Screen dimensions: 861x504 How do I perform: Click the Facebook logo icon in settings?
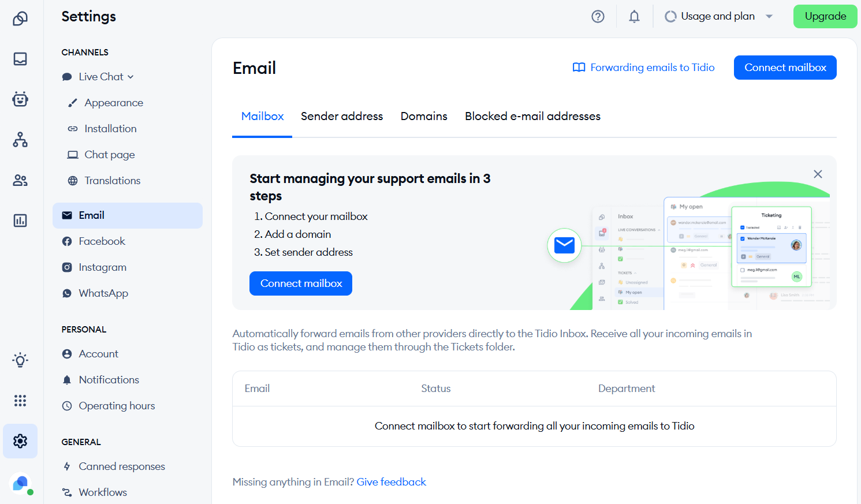67,241
